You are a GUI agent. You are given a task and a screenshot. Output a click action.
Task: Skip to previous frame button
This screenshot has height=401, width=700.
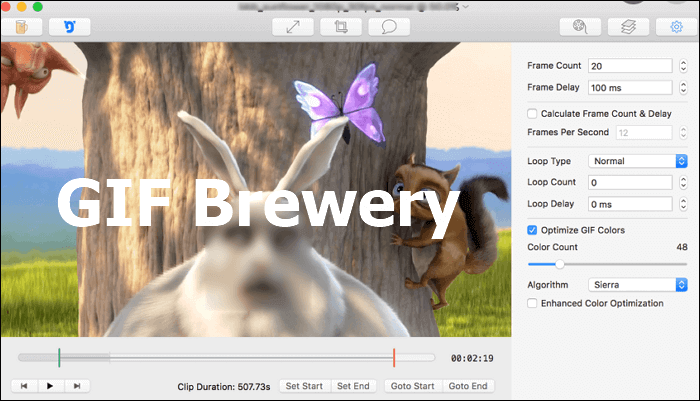pos(24,386)
